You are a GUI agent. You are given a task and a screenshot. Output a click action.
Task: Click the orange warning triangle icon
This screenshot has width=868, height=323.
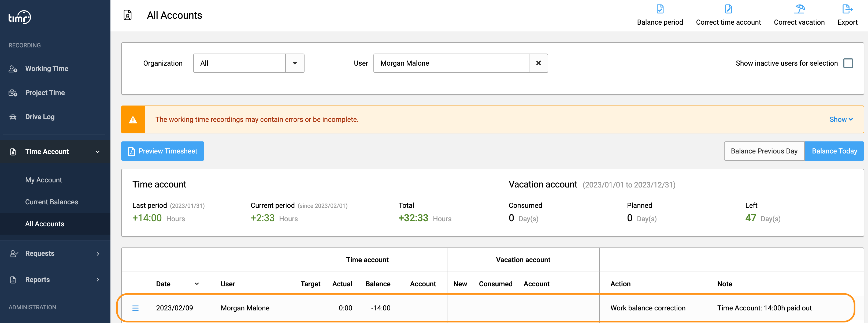point(133,120)
